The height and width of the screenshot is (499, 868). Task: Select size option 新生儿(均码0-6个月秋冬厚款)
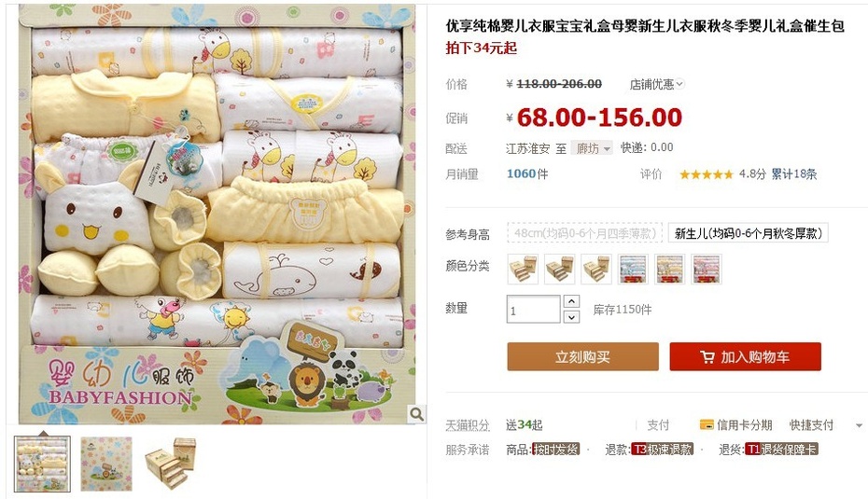tap(748, 233)
